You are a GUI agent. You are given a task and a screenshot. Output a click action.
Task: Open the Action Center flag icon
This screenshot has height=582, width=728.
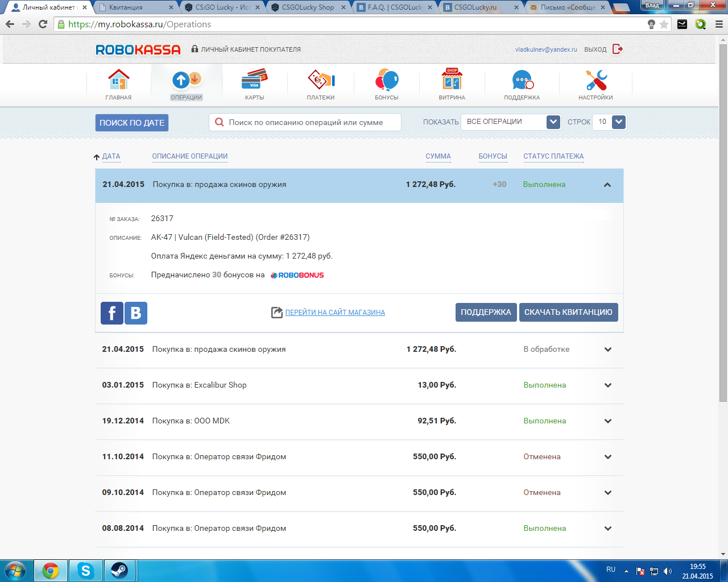coord(640,571)
